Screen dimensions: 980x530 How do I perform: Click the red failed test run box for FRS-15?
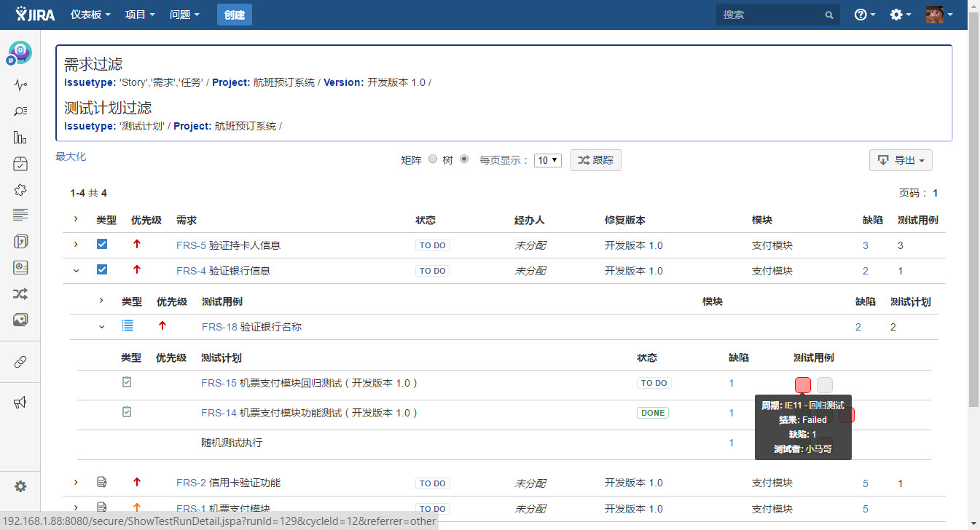click(x=803, y=384)
